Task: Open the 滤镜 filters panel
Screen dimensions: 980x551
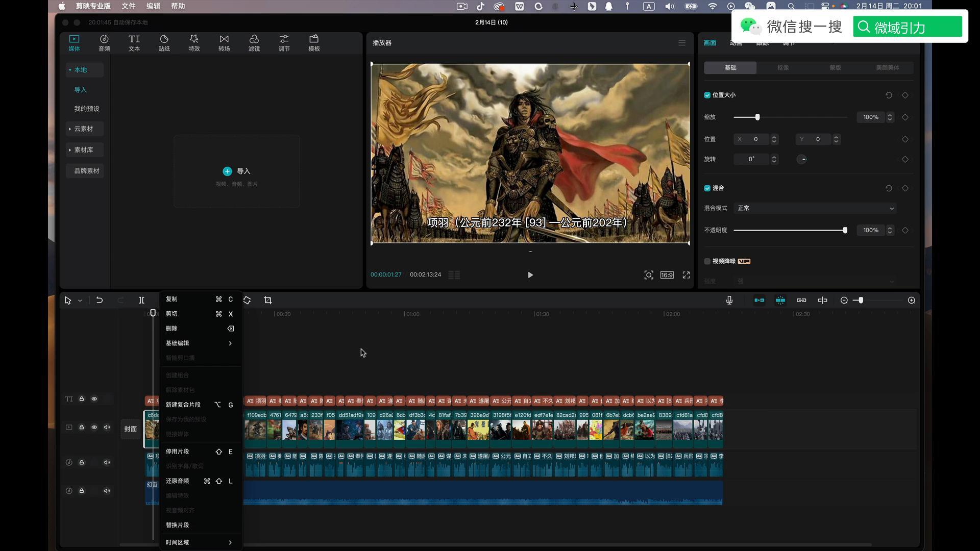Action: click(254, 43)
